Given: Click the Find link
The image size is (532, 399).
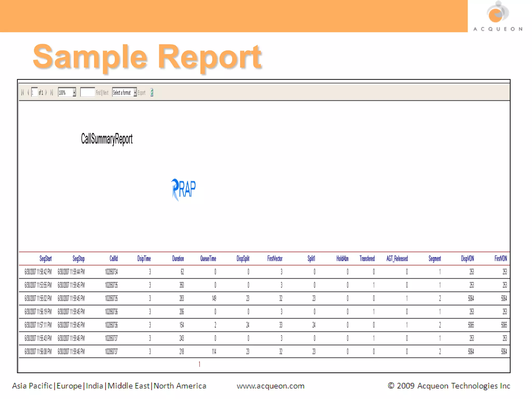Looking at the screenshot, I should pyautogui.click(x=98, y=92).
